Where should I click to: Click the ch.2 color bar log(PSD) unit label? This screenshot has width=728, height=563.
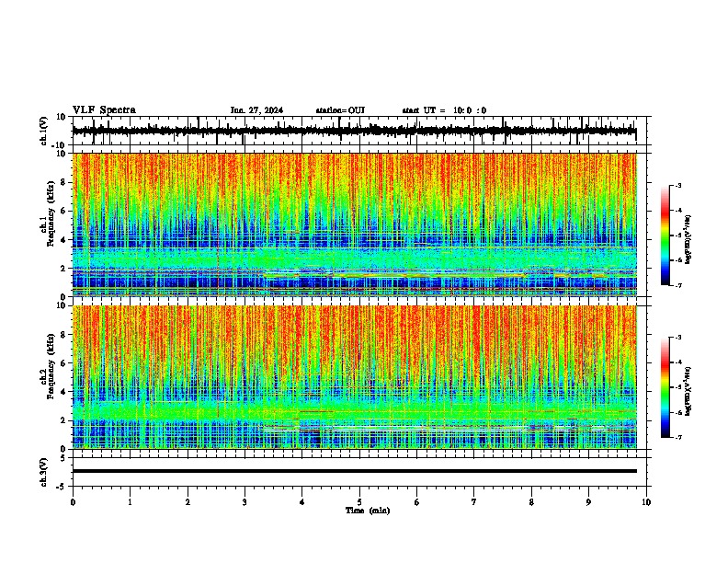[688, 391]
